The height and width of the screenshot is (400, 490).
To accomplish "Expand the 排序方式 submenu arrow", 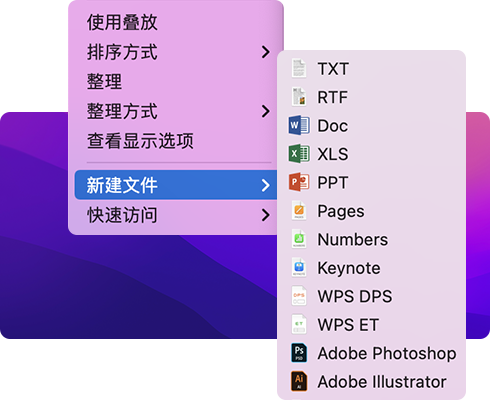I will click(x=265, y=52).
